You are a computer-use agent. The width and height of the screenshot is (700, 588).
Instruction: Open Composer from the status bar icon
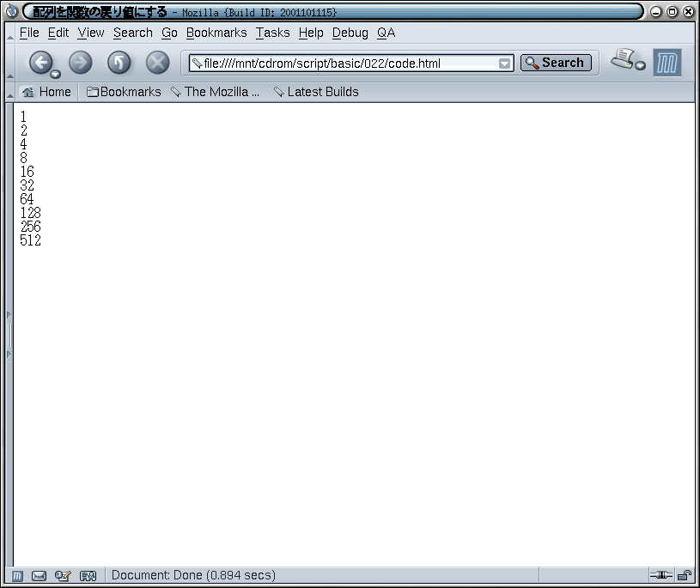63,576
